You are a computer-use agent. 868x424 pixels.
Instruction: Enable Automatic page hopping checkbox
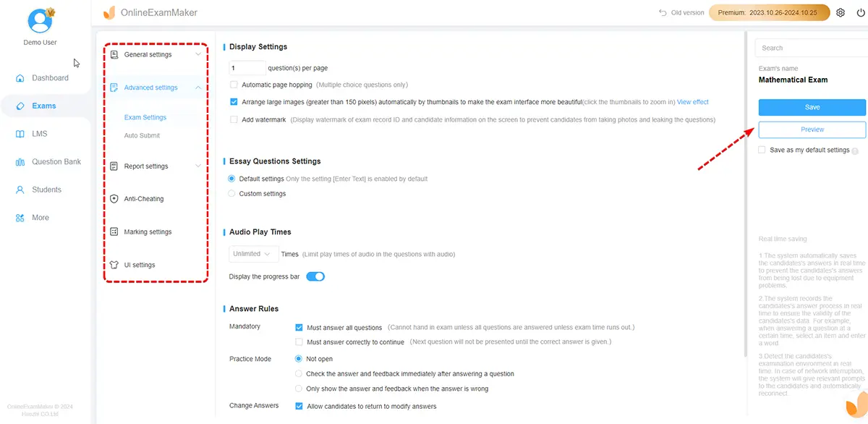tap(234, 85)
